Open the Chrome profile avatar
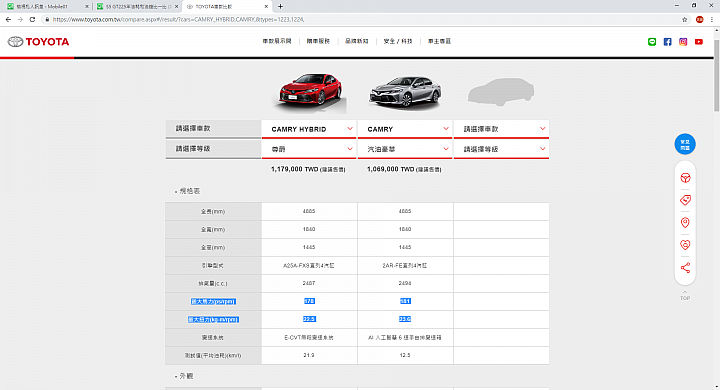This screenshot has height=390, width=720. (x=699, y=19)
